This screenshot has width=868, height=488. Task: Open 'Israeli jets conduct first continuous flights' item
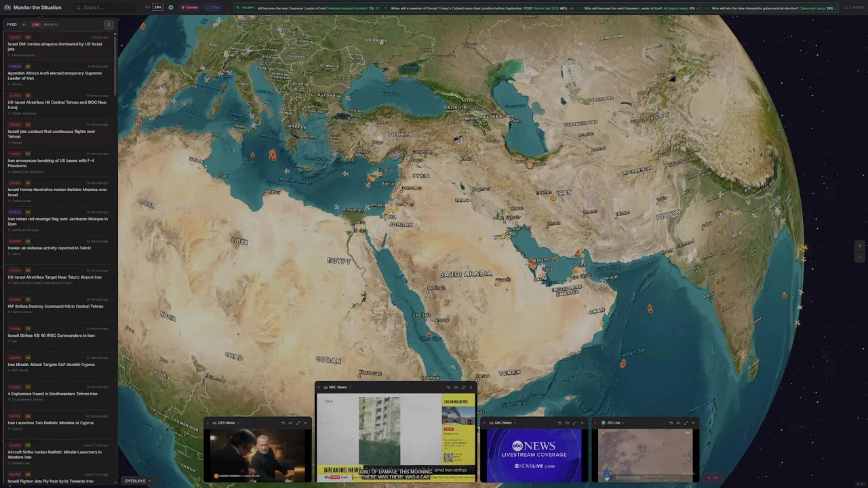(58, 134)
